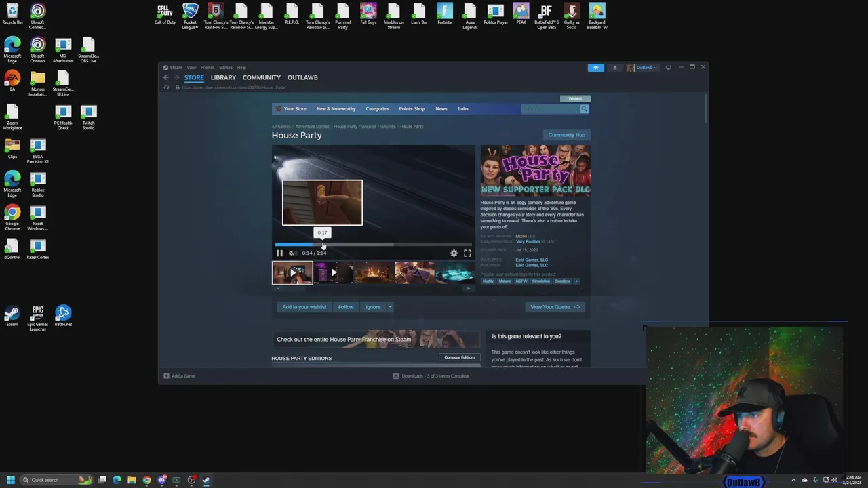This screenshot has height=488, width=868.
Task: Open New & Noteworthy store menu
Action: [x=336, y=108]
